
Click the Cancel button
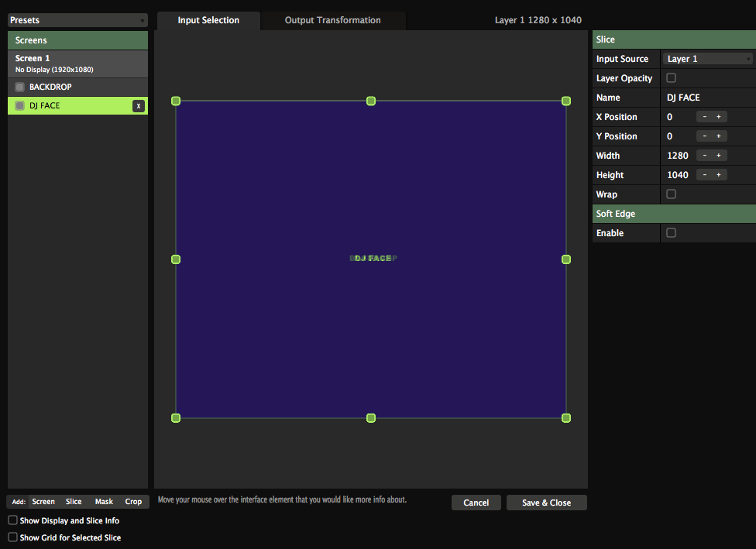[x=476, y=503]
